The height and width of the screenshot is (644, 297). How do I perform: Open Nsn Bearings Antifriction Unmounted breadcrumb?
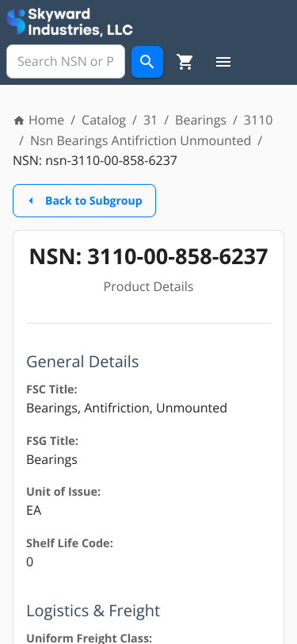click(x=141, y=140)
